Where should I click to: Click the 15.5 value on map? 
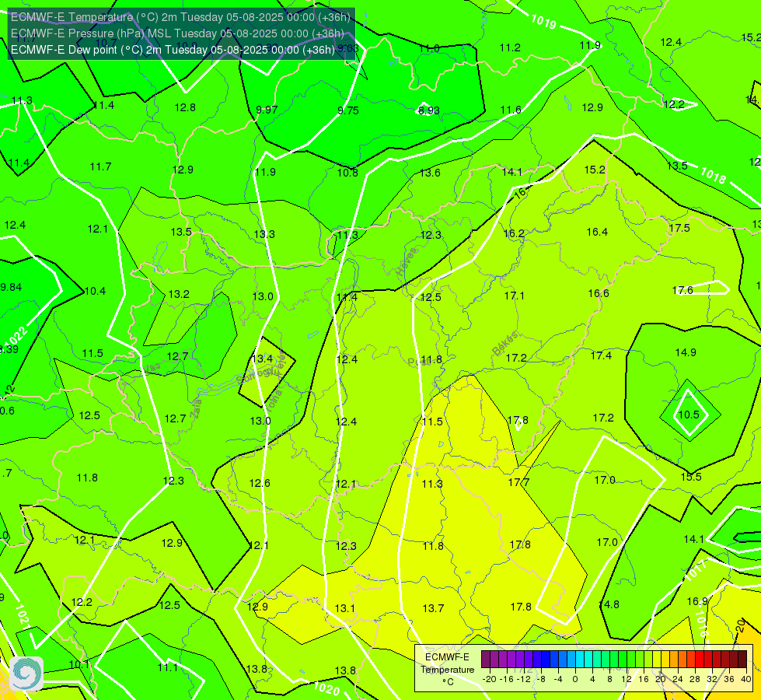pos(691,477)
